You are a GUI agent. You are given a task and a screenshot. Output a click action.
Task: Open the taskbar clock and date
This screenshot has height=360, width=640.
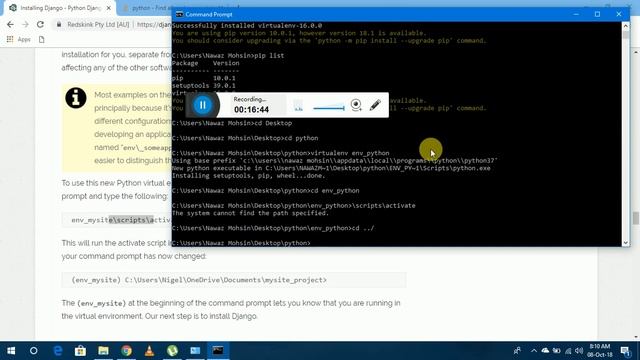(x=600, y=351)
